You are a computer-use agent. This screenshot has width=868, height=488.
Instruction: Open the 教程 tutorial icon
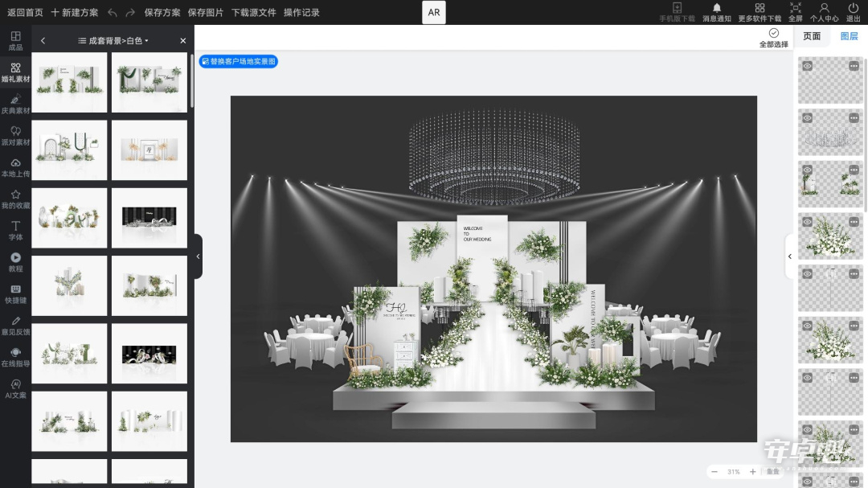point(15,262)
